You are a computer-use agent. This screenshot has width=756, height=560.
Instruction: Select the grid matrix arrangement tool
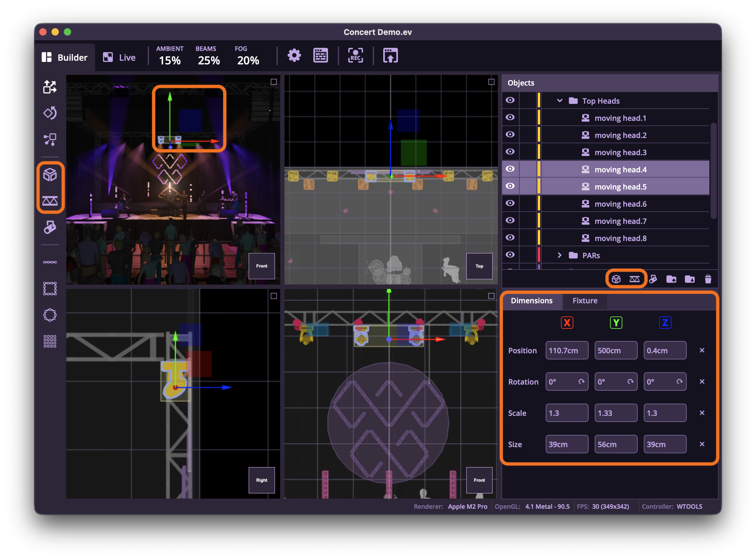[50, 341]
